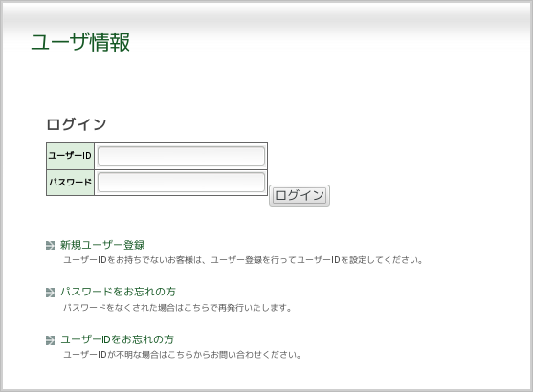Click the ユーザ情報 page title
This screenshot has height=392, width=533.
pyautogui.click(x=80, y=42)
